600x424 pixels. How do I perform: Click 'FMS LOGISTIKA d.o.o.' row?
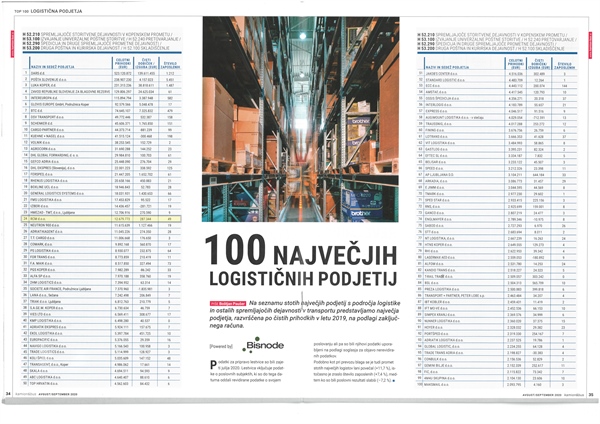point(101,200)
